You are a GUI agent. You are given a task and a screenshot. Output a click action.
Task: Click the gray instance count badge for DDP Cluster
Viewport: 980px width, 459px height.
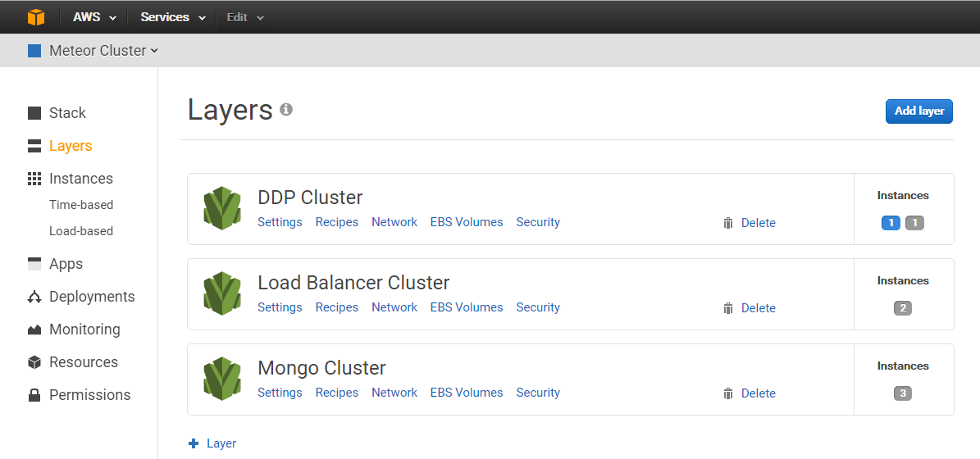(x=914, y=223)
